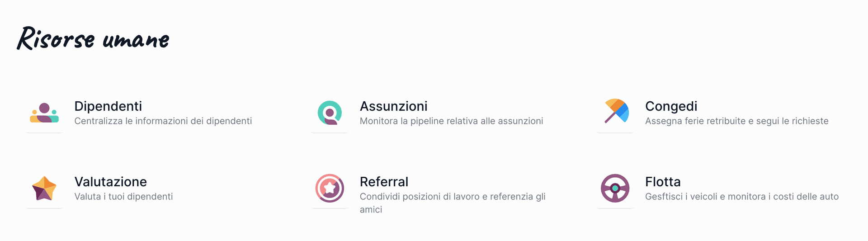Select the Congedi umbrella icon
868x241 pixels.
pyautogui.click(x=615, y=111)
